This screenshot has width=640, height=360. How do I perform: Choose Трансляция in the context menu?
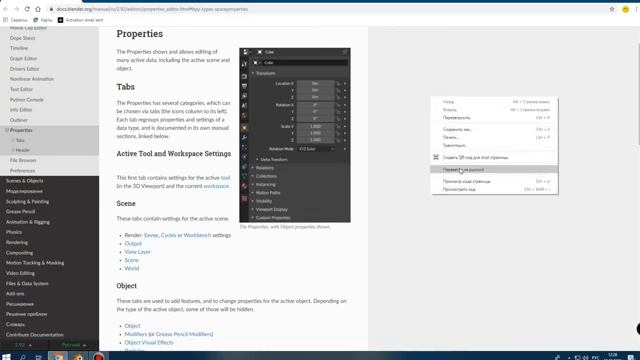(x=494, y=145)
